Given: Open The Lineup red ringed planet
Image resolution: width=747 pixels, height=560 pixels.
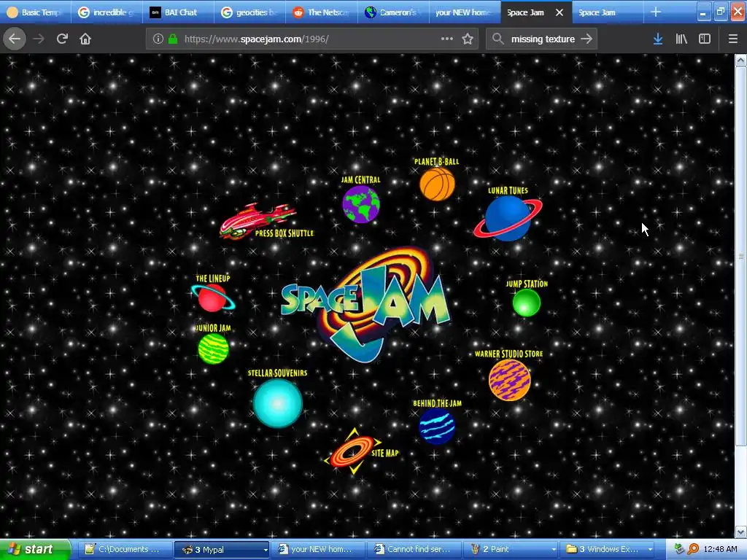Looking at the screenshot, I should click(212, 297).
